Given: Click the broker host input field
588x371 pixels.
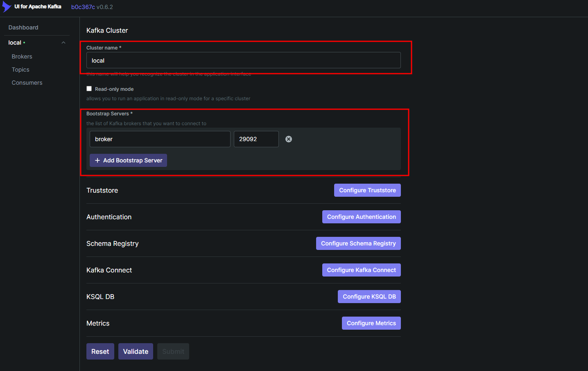Looking at the screenshot, I should [160, 139].
